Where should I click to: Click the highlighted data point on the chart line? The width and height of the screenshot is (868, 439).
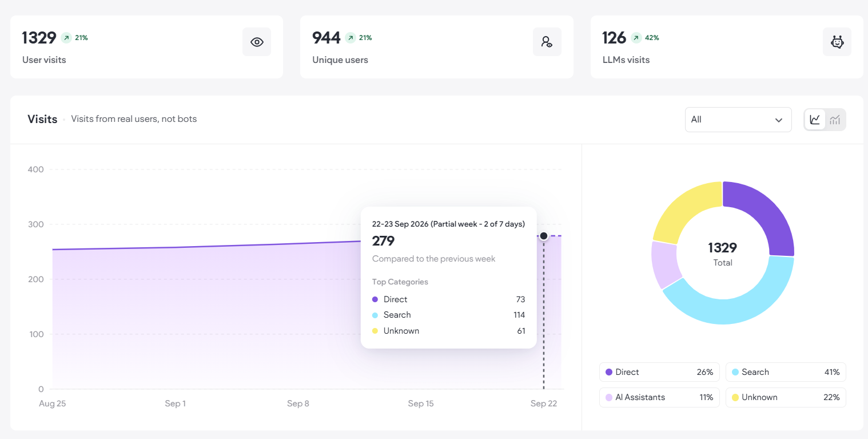coord(544,236)
